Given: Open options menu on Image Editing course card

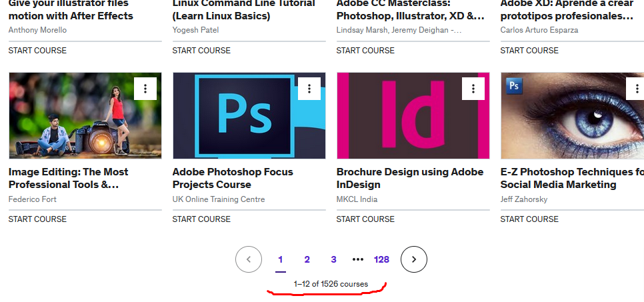Looking at the screenshot, I should (145, 89).
